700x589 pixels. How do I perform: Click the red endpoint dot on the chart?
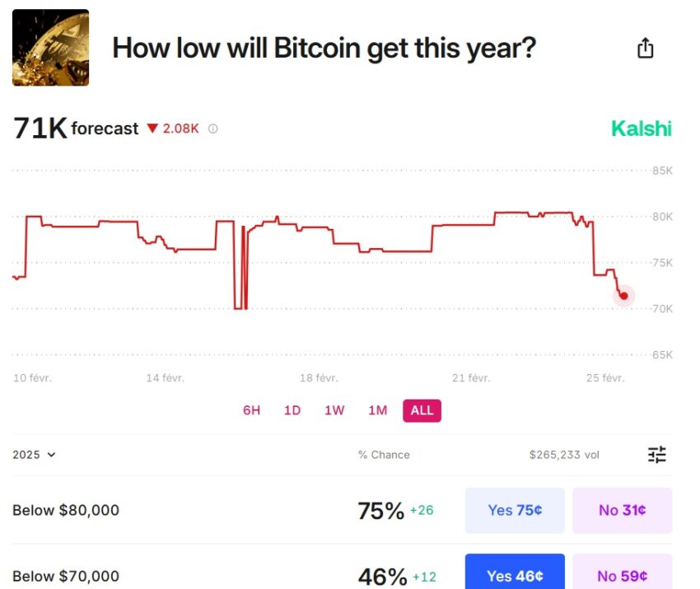(x=623, y=296)
